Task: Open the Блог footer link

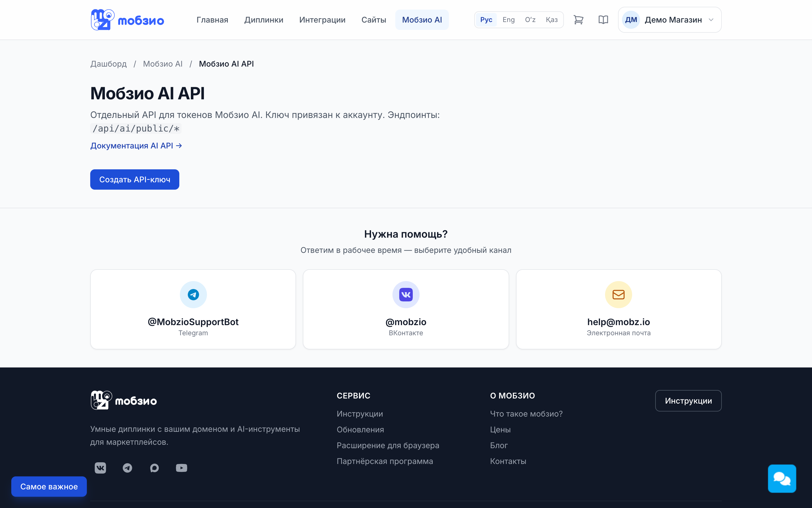Action: 499,445
